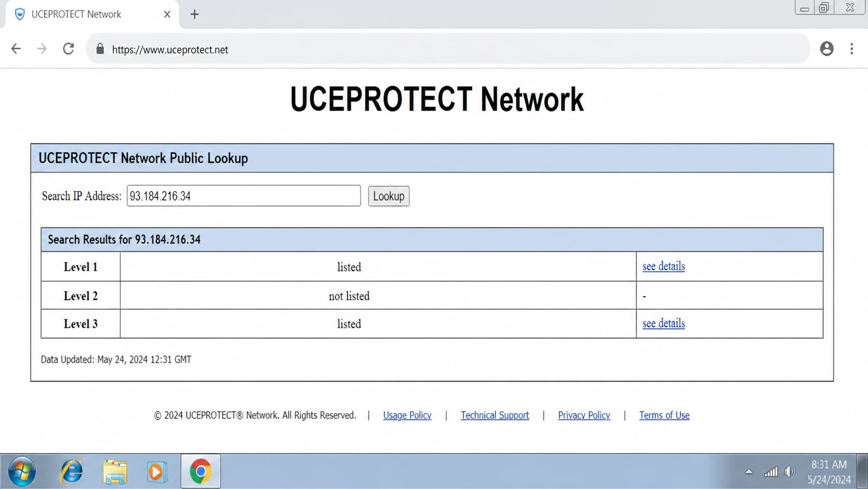Open see details for Level 3
Viewport: 868px width, 489px height.
click(x=663, y=323)
